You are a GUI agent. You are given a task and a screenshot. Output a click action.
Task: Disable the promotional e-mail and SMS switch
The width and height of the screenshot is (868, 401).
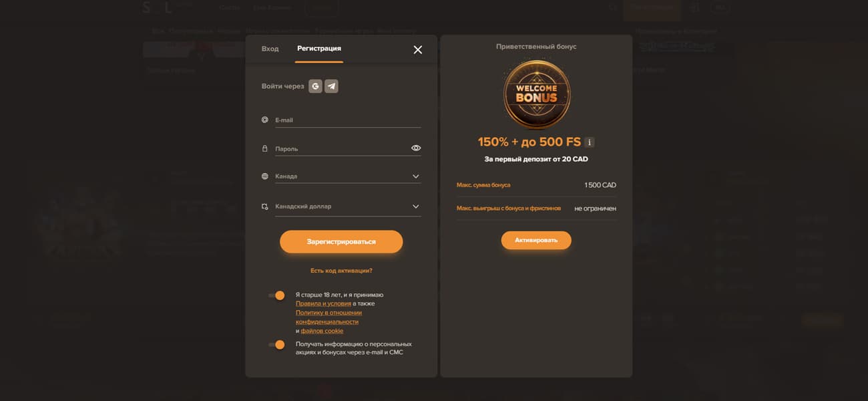[x=276, y=345]
